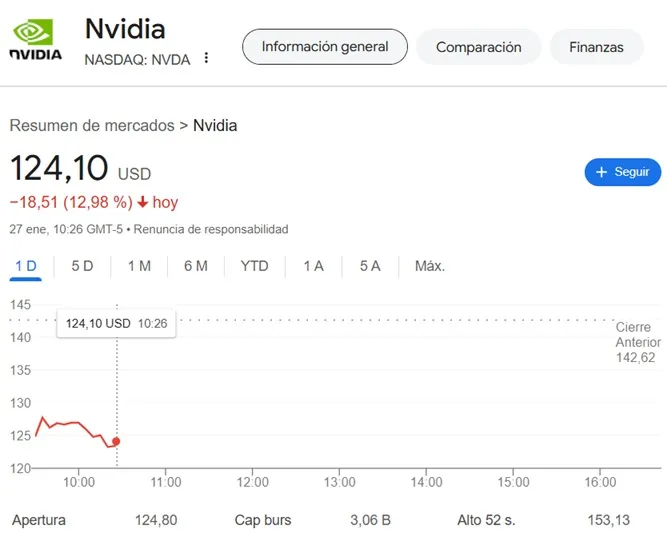Select the Información general tab

325,47
